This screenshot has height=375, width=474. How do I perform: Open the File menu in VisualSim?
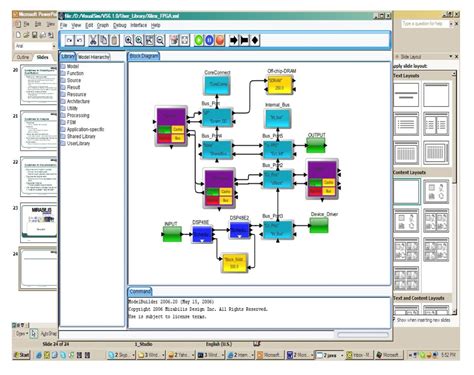click(x=63, y=25)
